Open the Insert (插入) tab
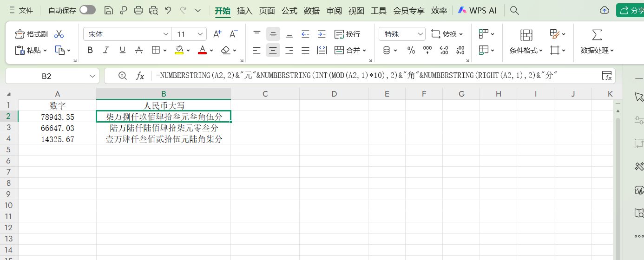644x260 pixels. point(244,10)
